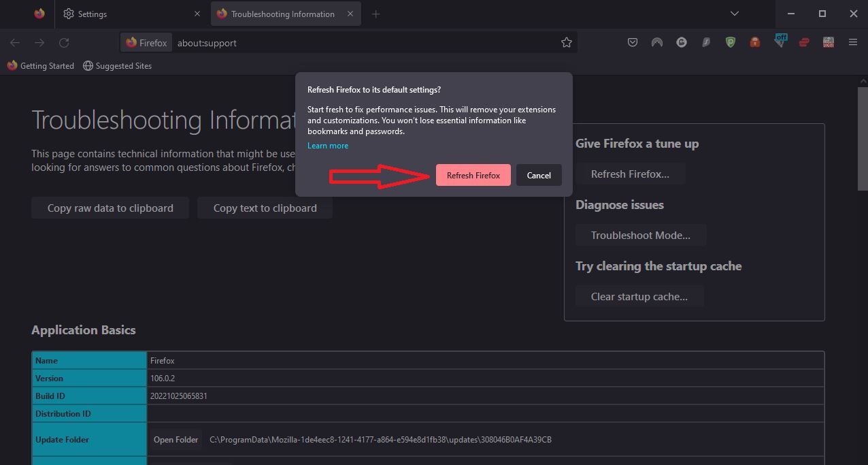Click the 'off' ad-blocker extension icon
The width and height of the screenshot is (868, 465).
point(780,42)
